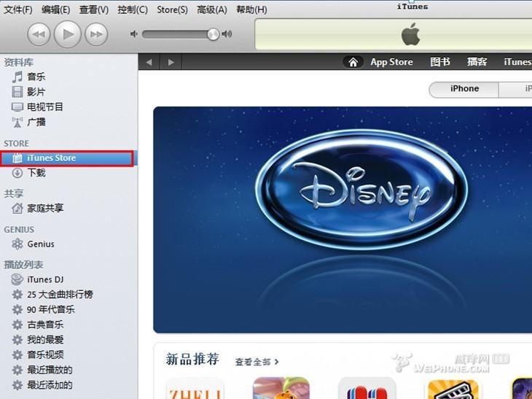Open the 控制(C) menu
This screenshot has width=532, height=399.
pos(133,9)
